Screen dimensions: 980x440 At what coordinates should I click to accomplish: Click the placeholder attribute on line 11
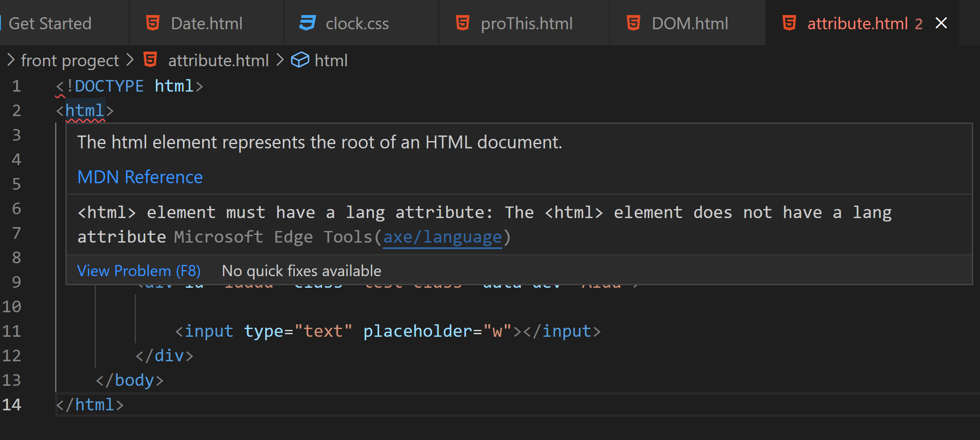coord(417,332)
